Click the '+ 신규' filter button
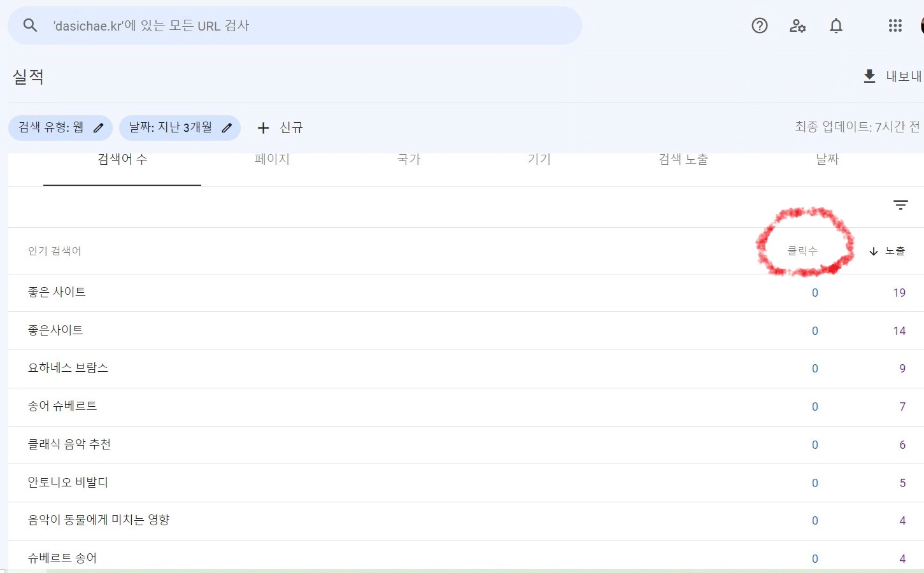This screenshot has height=573, width=924. click(280, 128)
